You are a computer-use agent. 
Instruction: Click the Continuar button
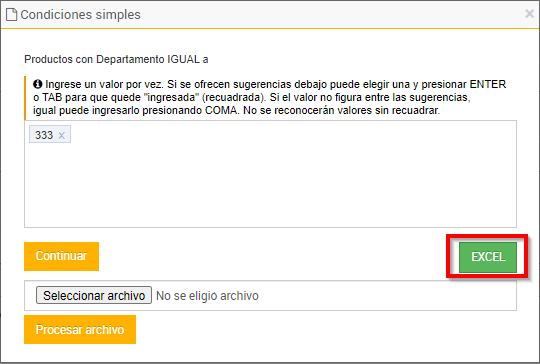(x=61, y=256)
